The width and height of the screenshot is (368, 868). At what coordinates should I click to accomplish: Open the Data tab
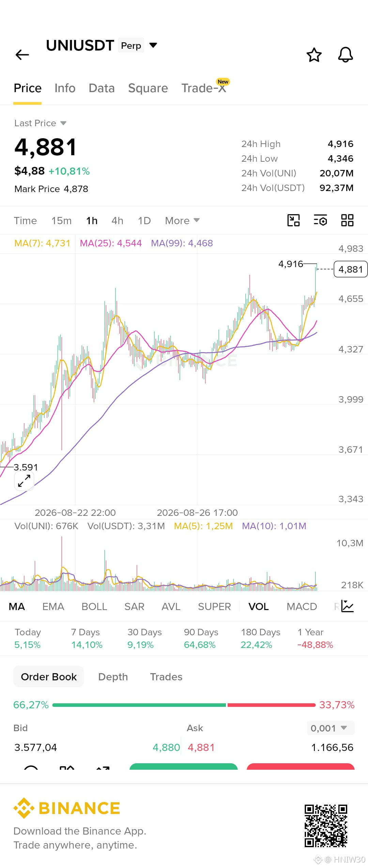(102, 88)
